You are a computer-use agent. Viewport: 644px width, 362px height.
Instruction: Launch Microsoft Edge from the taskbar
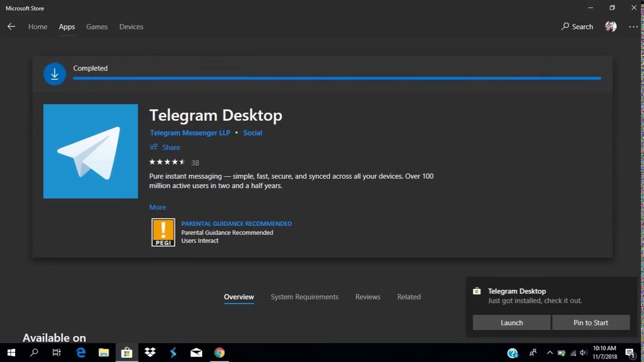pos(80,353)
